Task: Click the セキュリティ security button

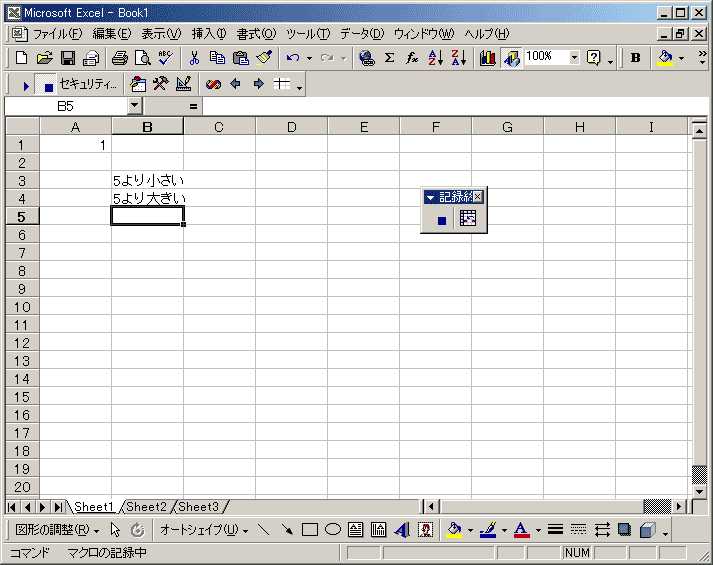Action: (x=88, y=84)
